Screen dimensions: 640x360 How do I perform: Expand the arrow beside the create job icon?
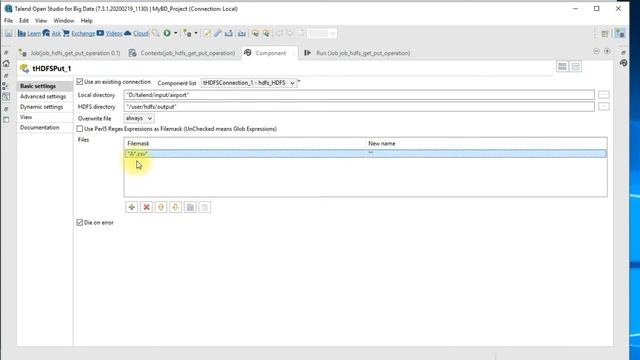[x=196, y=33]
